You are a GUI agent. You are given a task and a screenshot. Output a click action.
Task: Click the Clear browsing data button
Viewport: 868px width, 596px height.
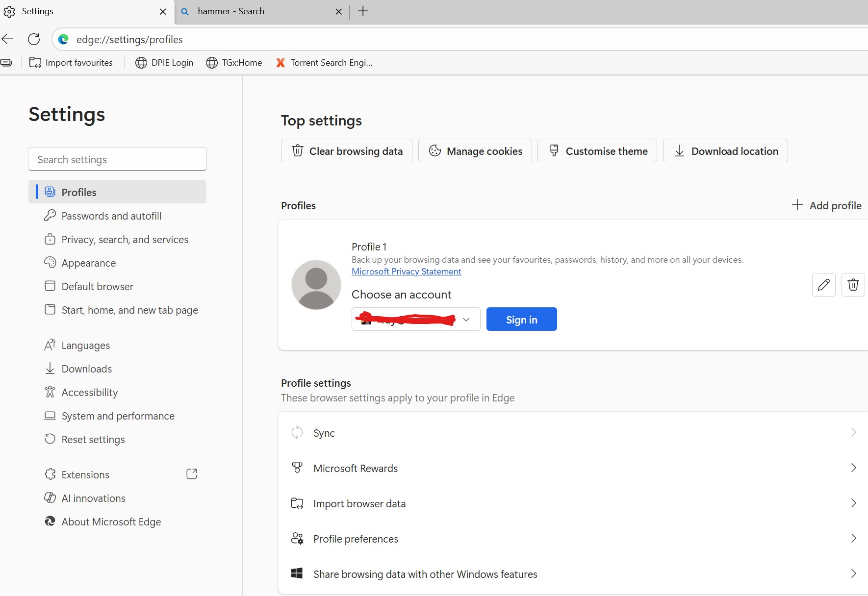[x=347, y=151]
